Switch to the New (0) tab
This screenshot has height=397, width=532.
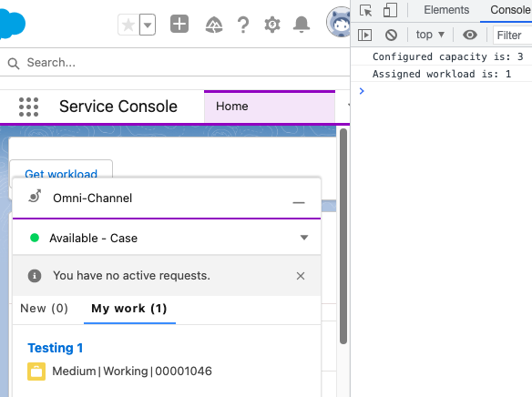(x=44, y=309)
